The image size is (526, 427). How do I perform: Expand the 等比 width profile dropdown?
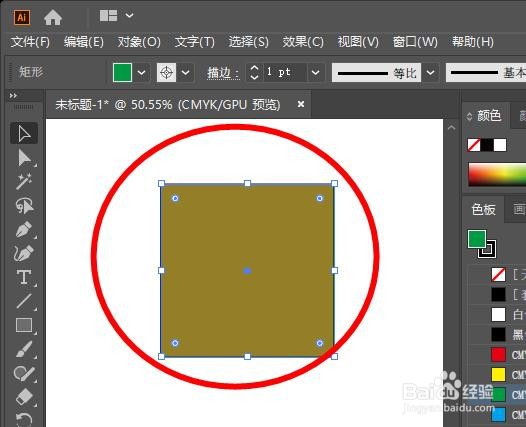pyautogui.click(x=431, y=72)
